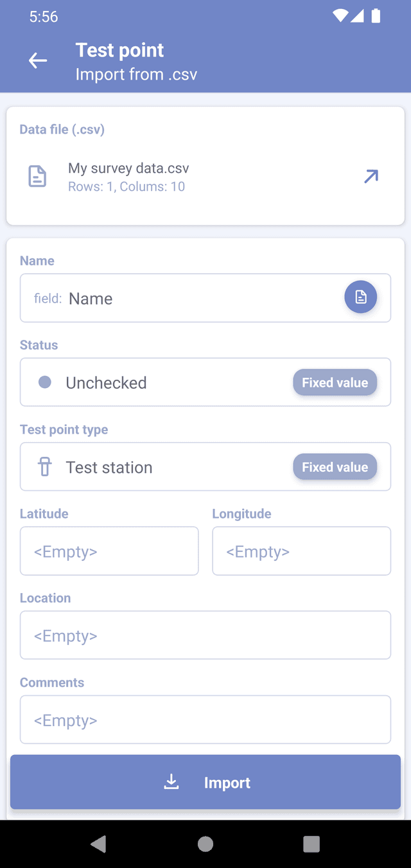Toggle Fixed value chip for Test point type
The height and width of the screenshot is (868, 411).
pos(335,467)
